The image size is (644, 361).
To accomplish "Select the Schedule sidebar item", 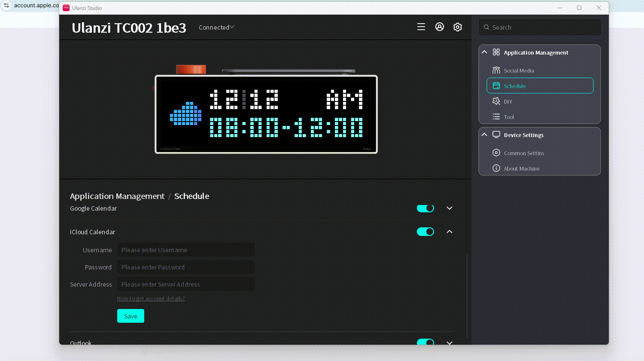I will point(540,86).
